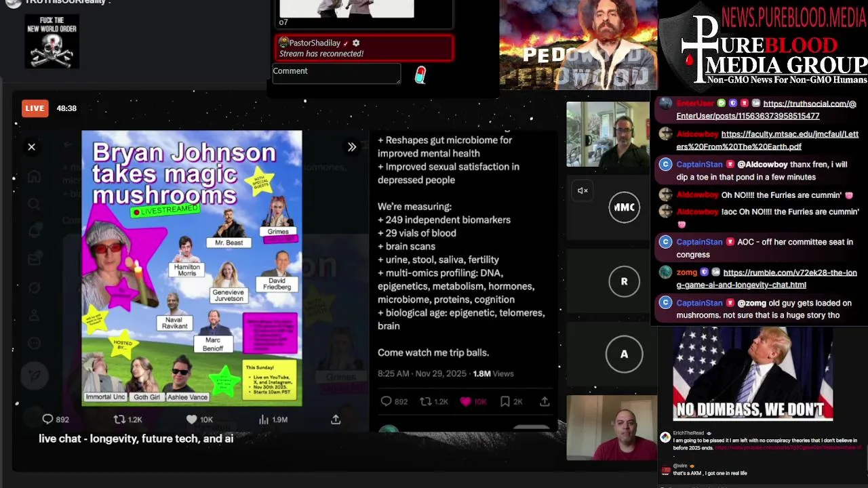This screenshot has width=868, height=488.
Task: Share the post via image toolbar icon
Action: (336, 420)
